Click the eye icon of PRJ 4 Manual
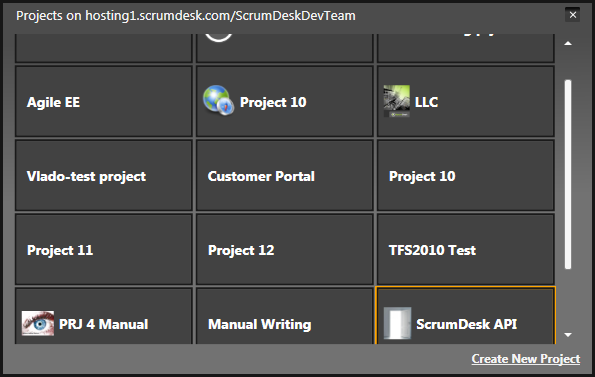The image size is (595, 377). (x=38, y=324)
